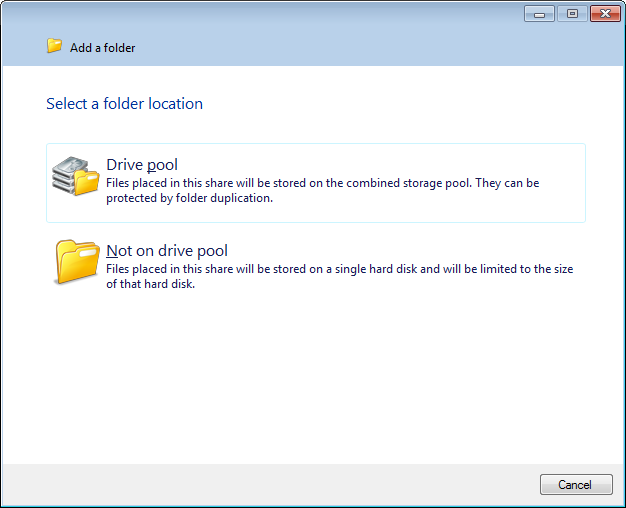This screenshot has width=626, height=508.
Task: Close the window with the red X
Action: pos(604,14)
